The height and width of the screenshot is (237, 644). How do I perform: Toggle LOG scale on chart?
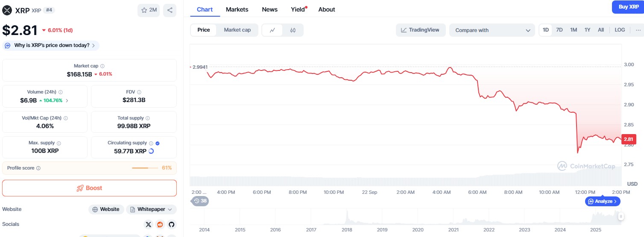[x=620, y=30]
